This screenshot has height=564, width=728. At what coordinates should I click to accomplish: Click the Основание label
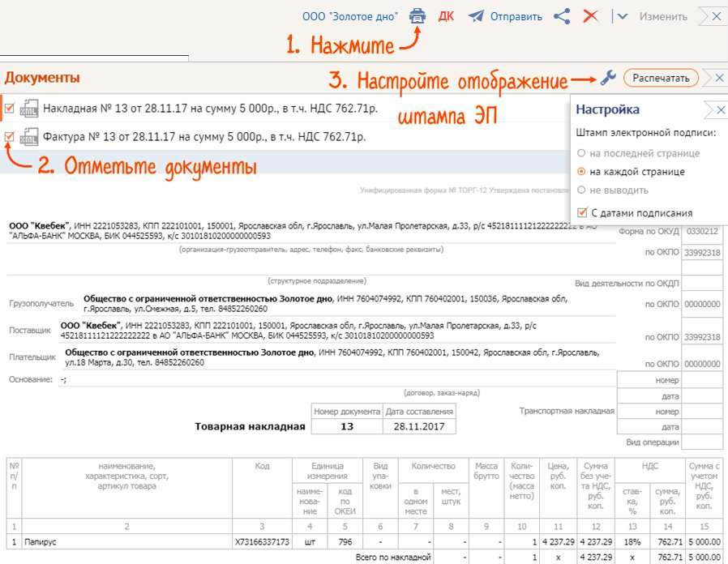click(31, 380)
